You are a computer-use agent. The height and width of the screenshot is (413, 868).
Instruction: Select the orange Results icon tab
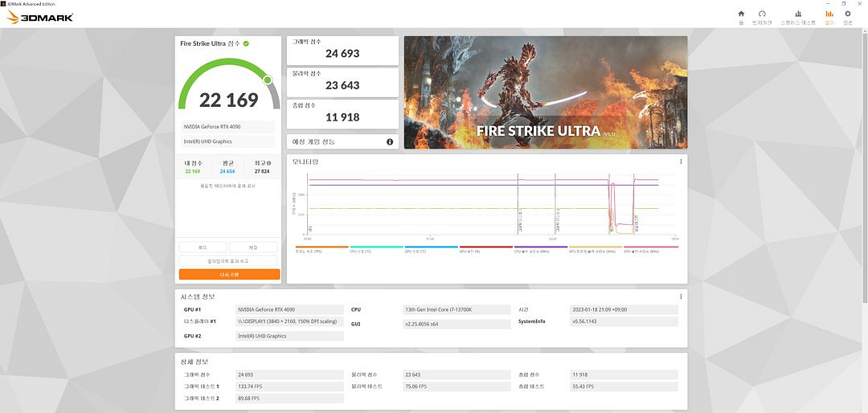tap(829, 16)
